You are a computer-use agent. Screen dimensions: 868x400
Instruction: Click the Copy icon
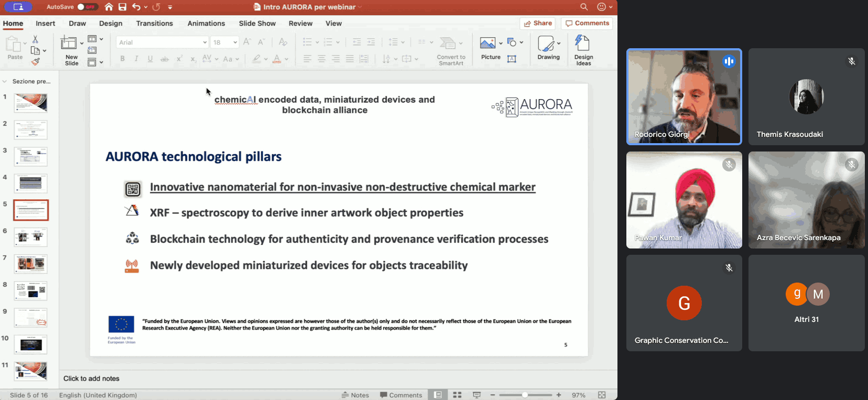pyautogui.click(x=36, y=50)
